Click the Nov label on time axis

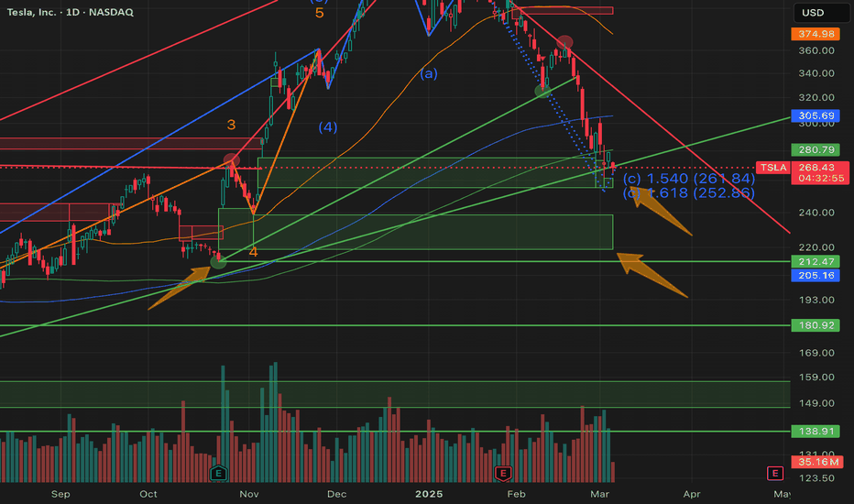point(249,494)
